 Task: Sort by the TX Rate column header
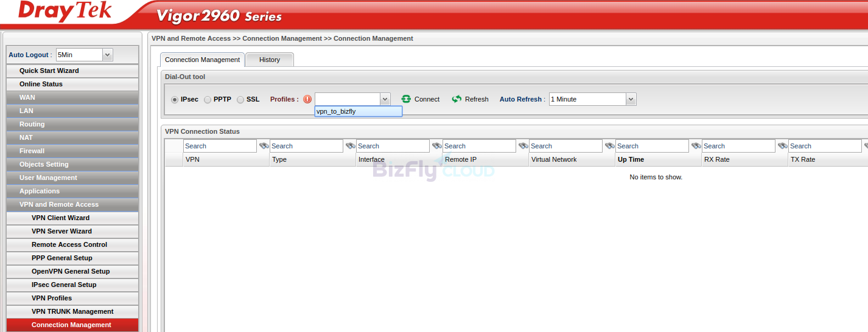(x=828, y=159)
